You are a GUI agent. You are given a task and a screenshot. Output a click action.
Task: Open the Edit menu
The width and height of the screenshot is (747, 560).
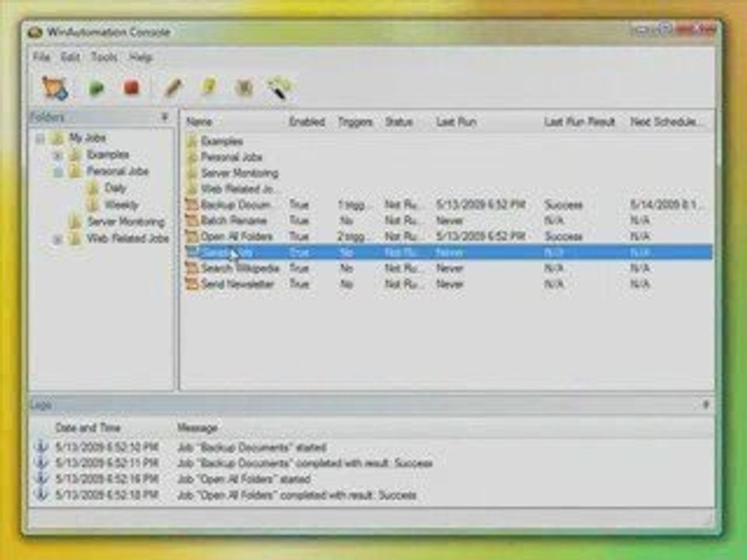(x=71, y=57)
